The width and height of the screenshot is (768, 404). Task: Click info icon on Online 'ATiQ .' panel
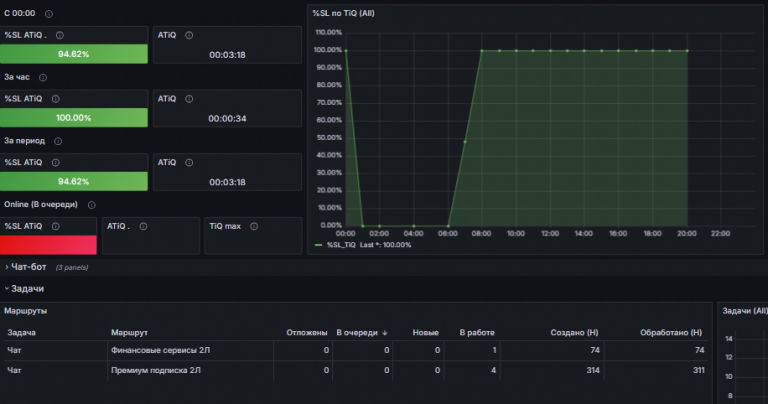point(143,226)
